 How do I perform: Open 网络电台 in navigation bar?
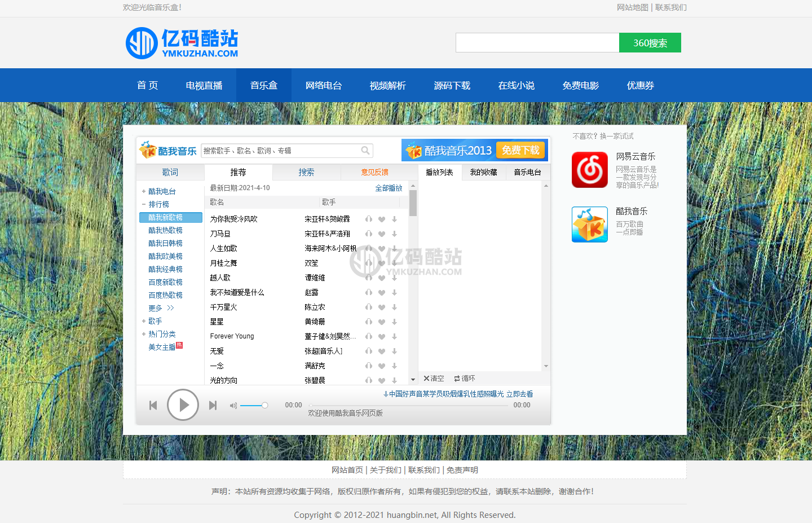coord(324,85)
